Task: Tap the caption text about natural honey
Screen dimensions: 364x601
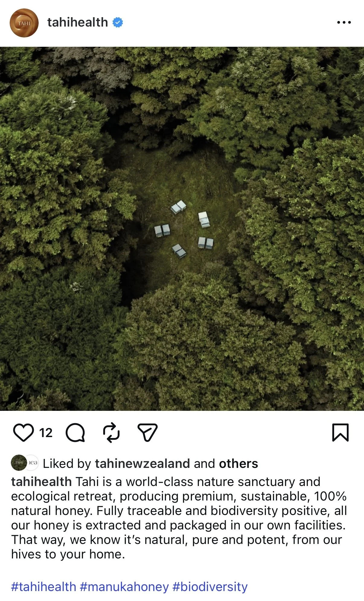Action: (x=179, y=518)
